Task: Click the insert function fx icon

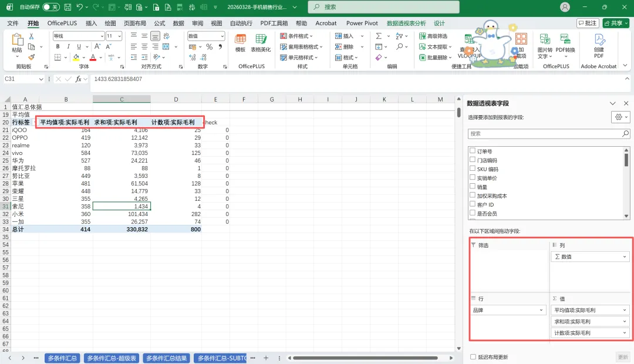Action: tap(79, 79)
